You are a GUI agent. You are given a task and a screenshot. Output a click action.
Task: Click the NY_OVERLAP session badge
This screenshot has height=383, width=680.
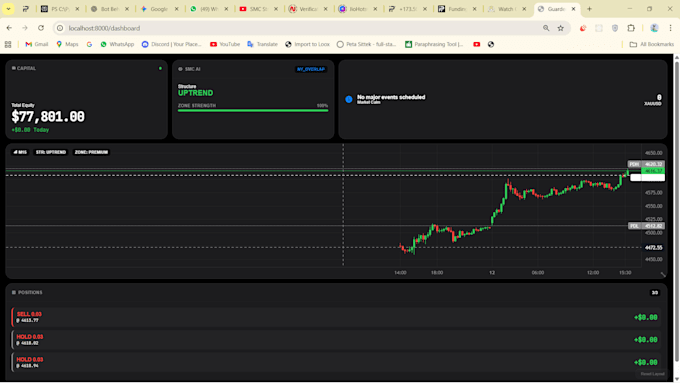[311, 69]
